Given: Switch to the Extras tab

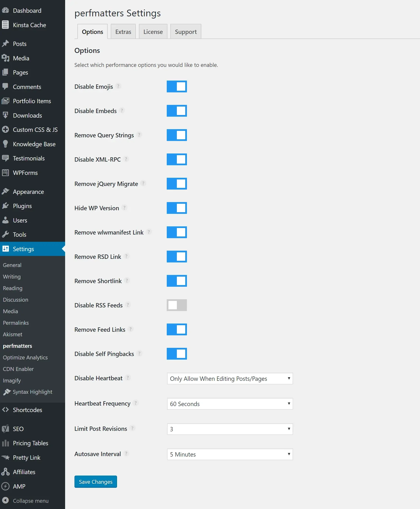Looking at the screenshot, I should pyautogui.click(x=123, y=31).
